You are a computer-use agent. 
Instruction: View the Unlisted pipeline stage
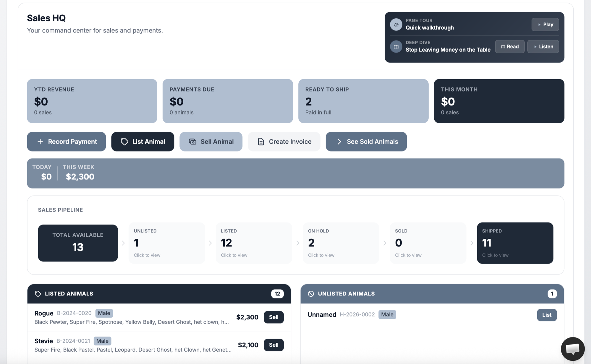coord(167,243)
